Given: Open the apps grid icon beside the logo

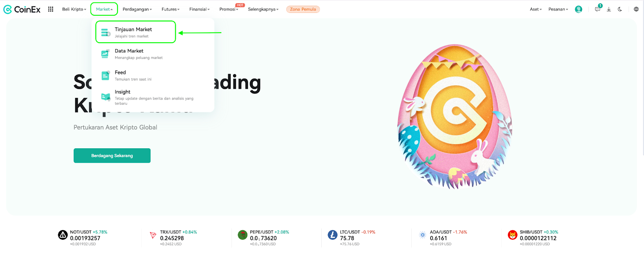Looking at the screenshot, I should [51, 9].
